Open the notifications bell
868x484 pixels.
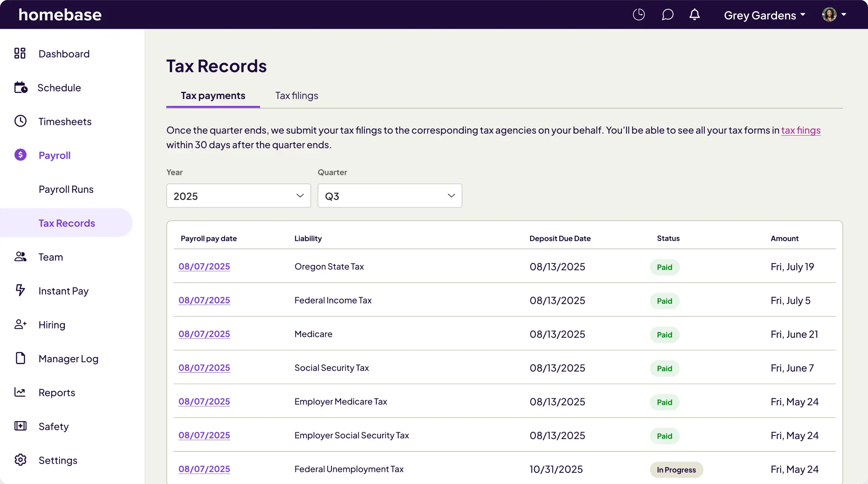coord(694,15)
